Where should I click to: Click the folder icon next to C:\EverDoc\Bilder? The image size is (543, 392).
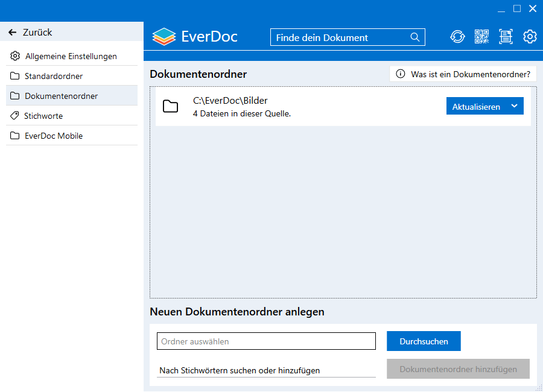(171, 107)
